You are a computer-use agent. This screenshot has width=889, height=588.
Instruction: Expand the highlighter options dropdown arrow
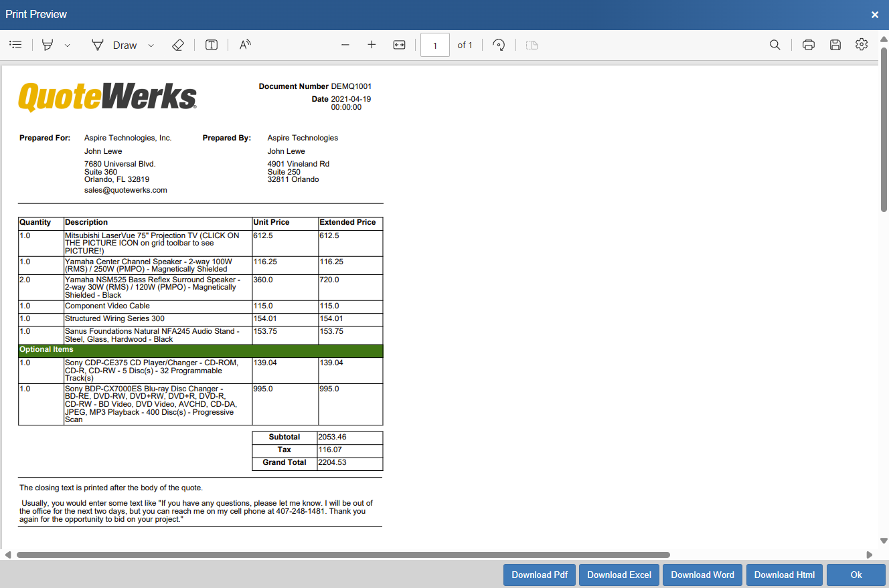point(67,45)
